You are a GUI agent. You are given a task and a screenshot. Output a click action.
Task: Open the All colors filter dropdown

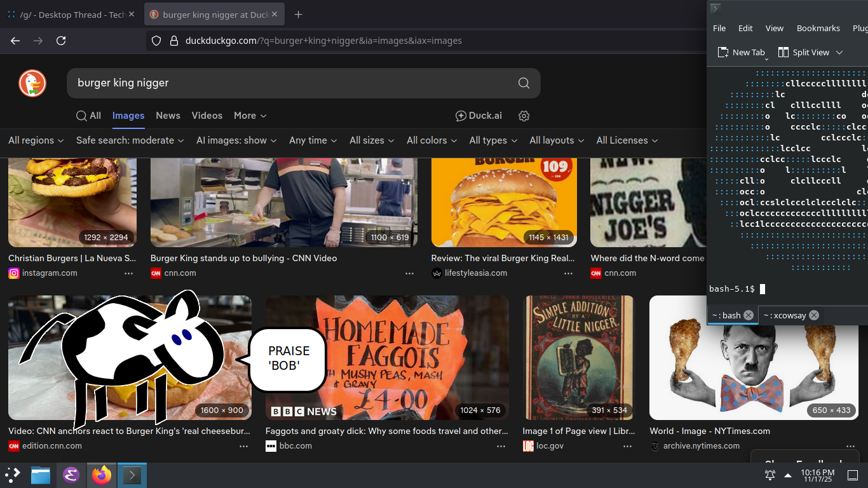pos(432,140)
